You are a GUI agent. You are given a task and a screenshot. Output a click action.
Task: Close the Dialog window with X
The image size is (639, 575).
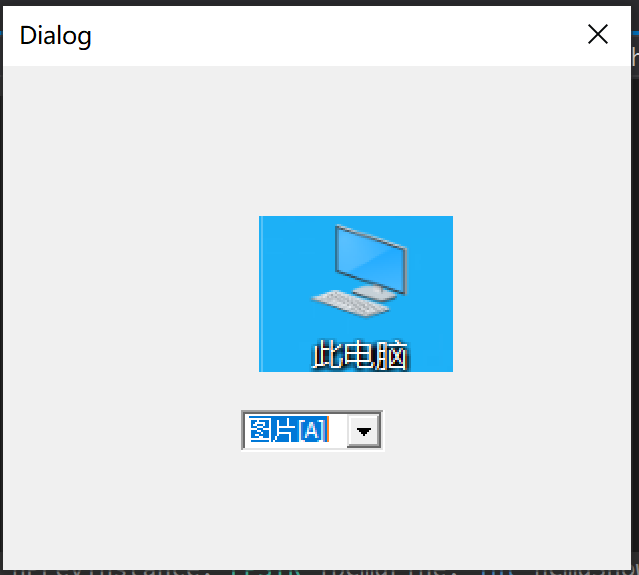[x=598, y=34]
